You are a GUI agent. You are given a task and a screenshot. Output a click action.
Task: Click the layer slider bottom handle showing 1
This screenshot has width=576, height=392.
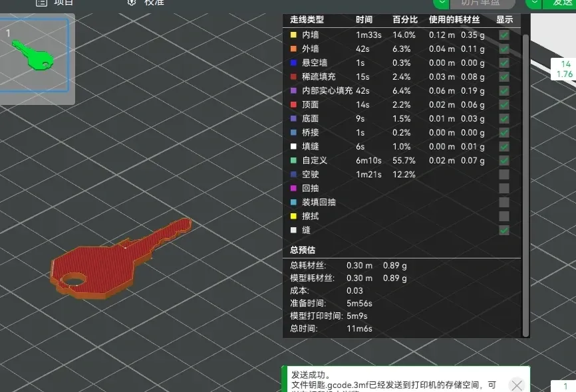pyautogui.click(x=564, y=386)
